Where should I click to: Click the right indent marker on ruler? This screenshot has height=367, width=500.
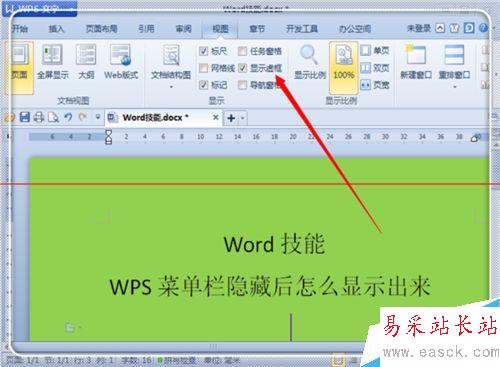coord(474,138)
